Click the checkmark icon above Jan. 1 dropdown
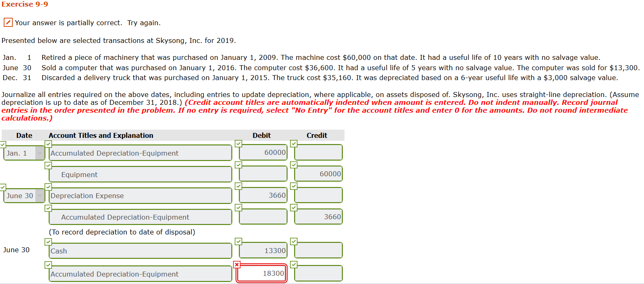 tap(3, 145)
